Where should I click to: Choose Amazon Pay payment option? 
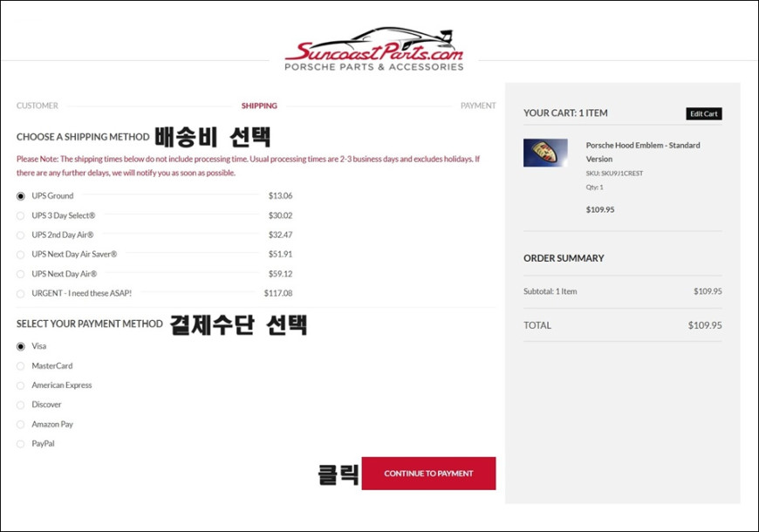20,425
